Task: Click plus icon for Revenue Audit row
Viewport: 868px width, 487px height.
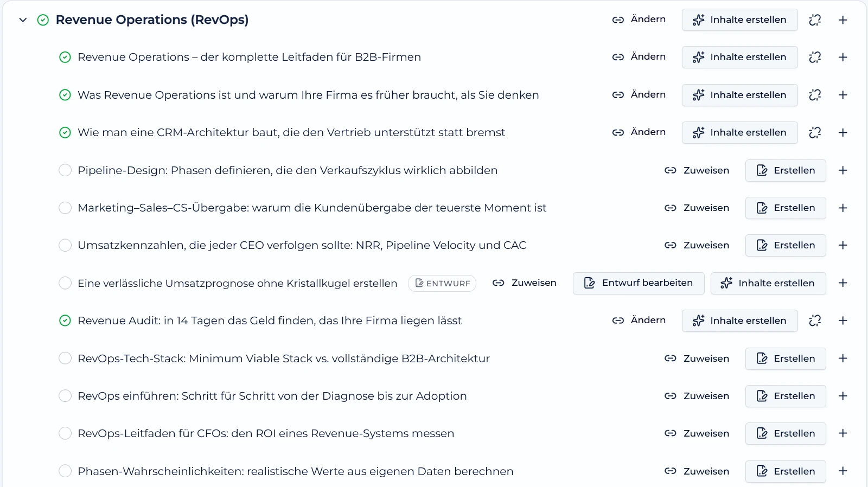Action: [x=843, y=321]
